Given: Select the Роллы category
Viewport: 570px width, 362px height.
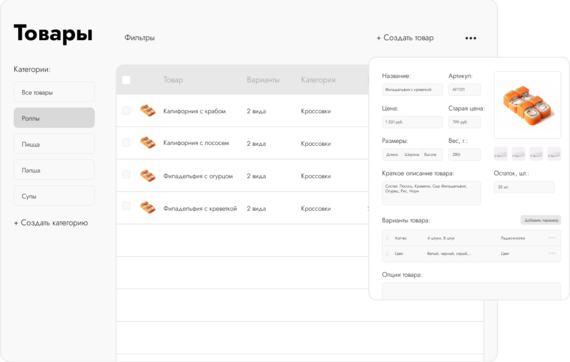Looking at the screenshot, I should [x=54, y=118].
